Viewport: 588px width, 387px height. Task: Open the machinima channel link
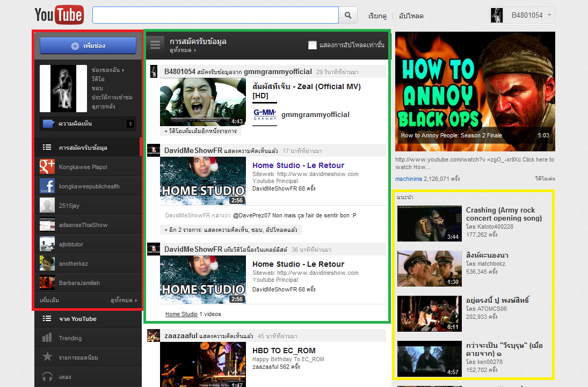(408, 179)
